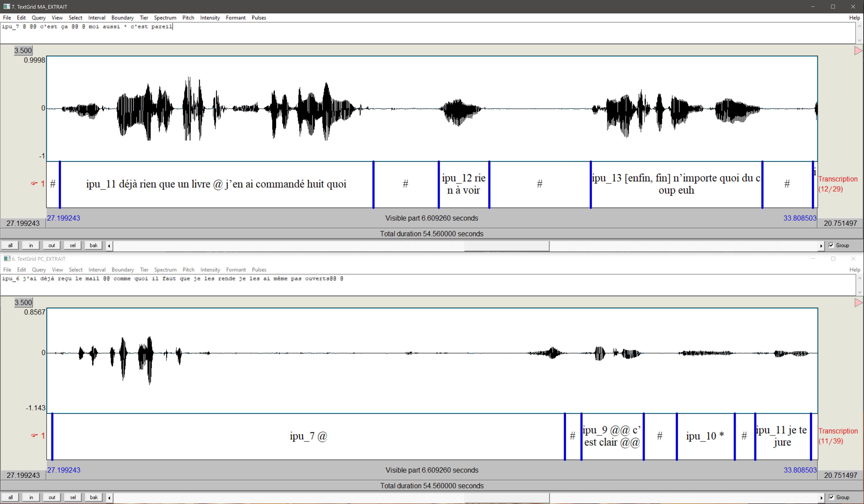The height and width of the screenshot is (504, 864).
Task: Click 'all' zoom button in PC_EXTRAIT window
Action: pyautogui.click(x=10, y=497)
